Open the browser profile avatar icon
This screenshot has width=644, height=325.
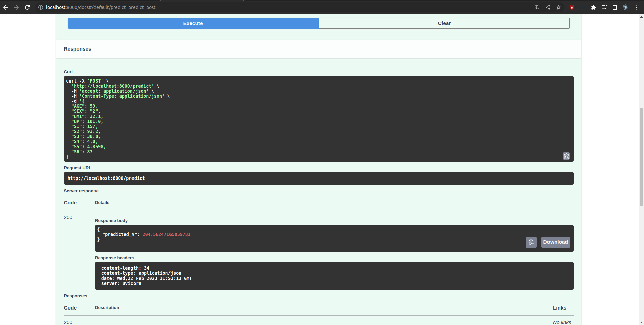[x=626, y=7]
